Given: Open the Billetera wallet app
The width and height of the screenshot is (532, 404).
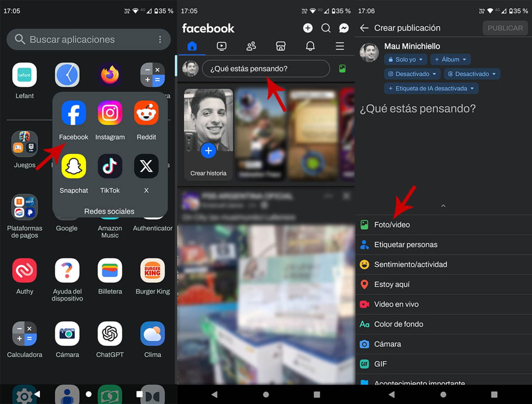Looking at the screenshot, I should (110, 270).
